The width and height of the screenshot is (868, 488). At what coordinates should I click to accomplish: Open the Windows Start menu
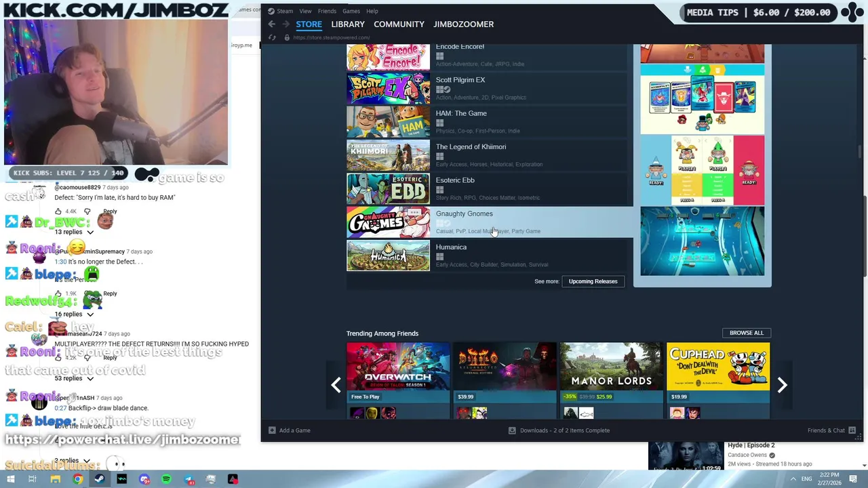[9, 479]
